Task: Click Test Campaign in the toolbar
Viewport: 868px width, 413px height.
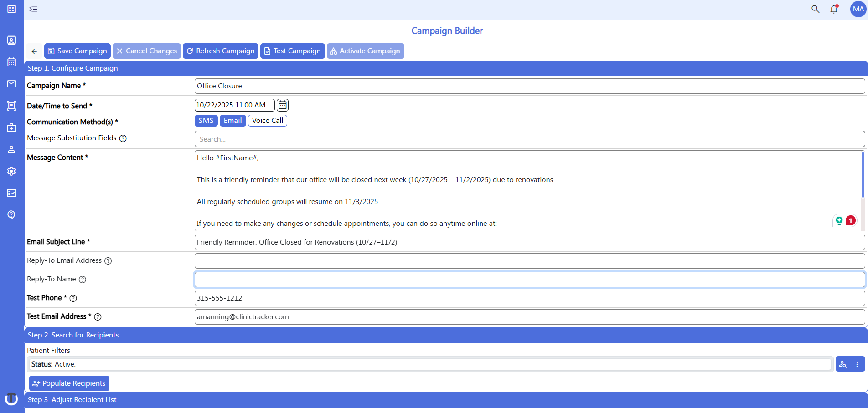Action: point(292,51)
